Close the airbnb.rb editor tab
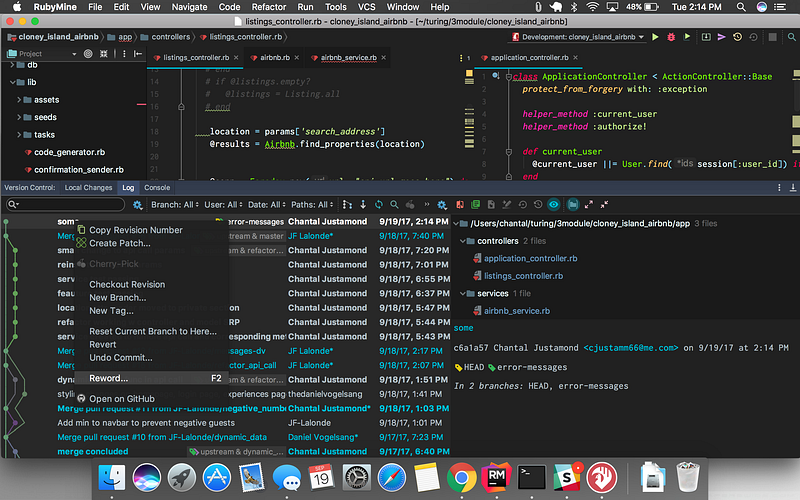 click(297, 58)
